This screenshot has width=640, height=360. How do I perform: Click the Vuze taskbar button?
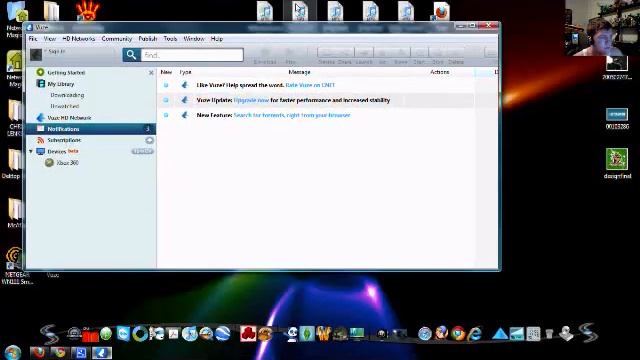[102, 352]
